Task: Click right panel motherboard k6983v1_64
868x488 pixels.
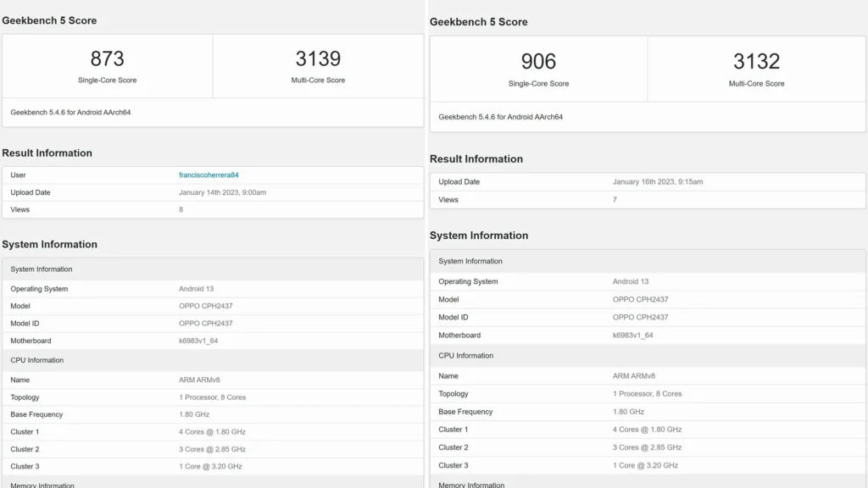Action: [x=632, y=335]
